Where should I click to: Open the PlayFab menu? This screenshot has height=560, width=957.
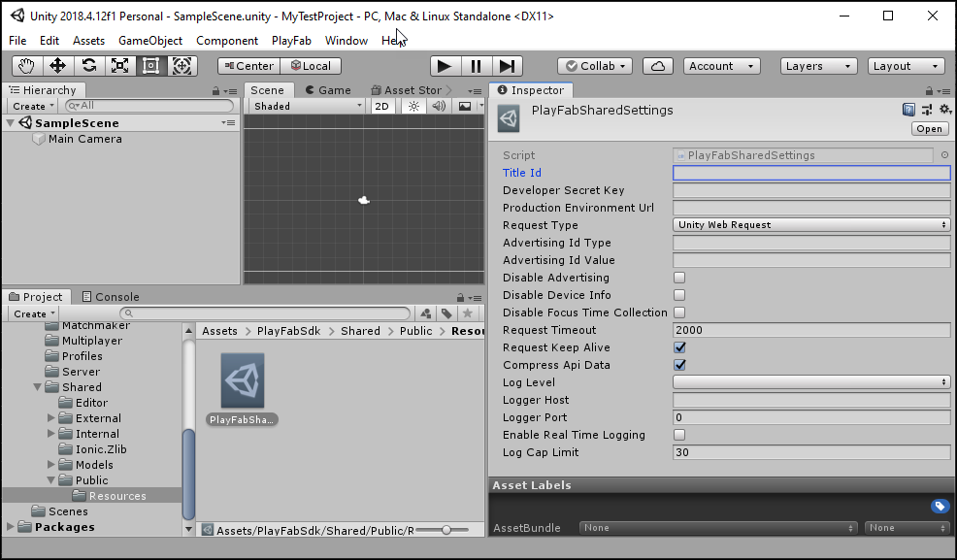pyautogui.click(x=291, y=40)
